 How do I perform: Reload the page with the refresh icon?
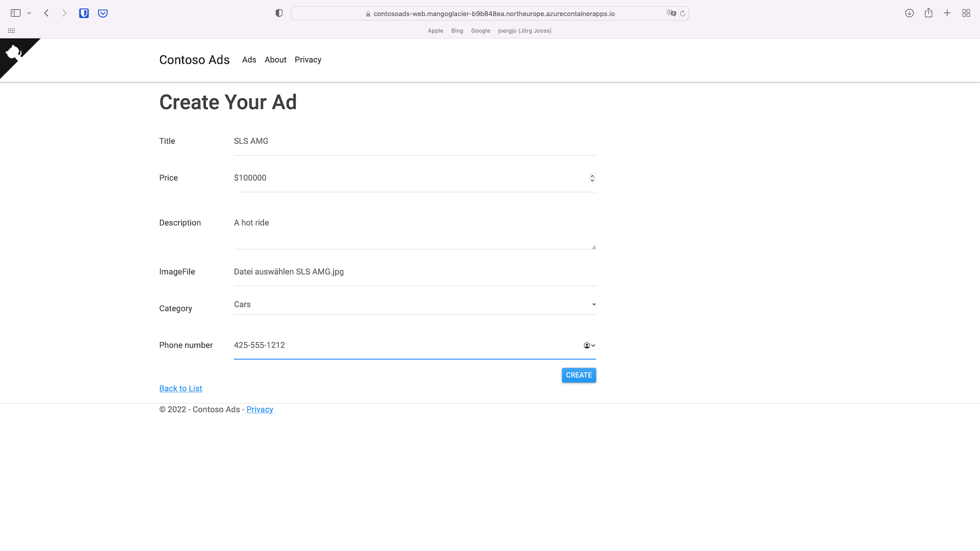point(682,13)
